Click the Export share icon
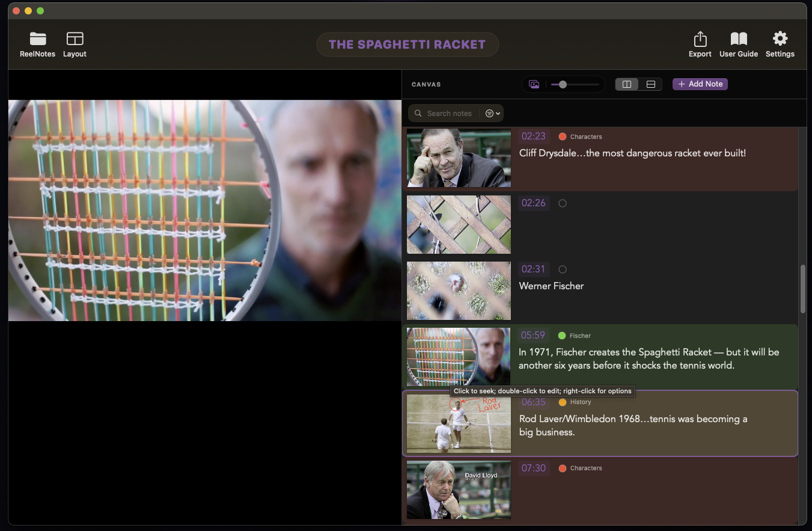812x531 pixels. pyautogui.click(x=700, y=40)
